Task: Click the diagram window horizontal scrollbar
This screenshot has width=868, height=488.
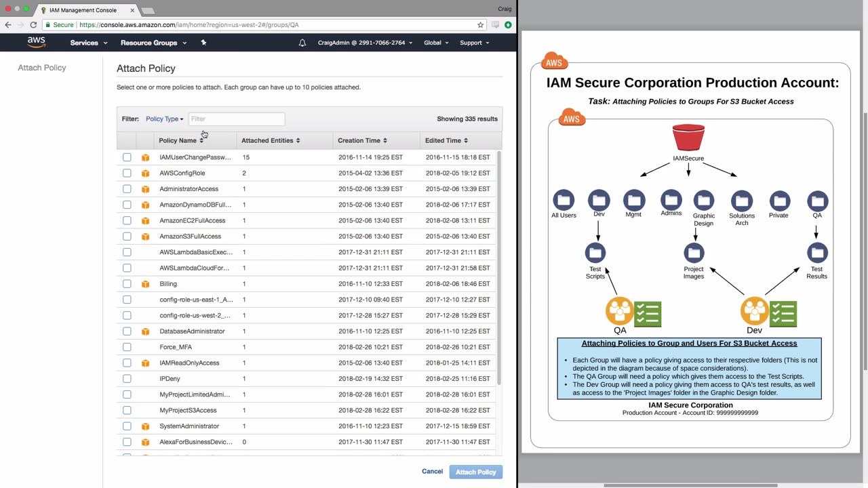Action: pos(690,485)
